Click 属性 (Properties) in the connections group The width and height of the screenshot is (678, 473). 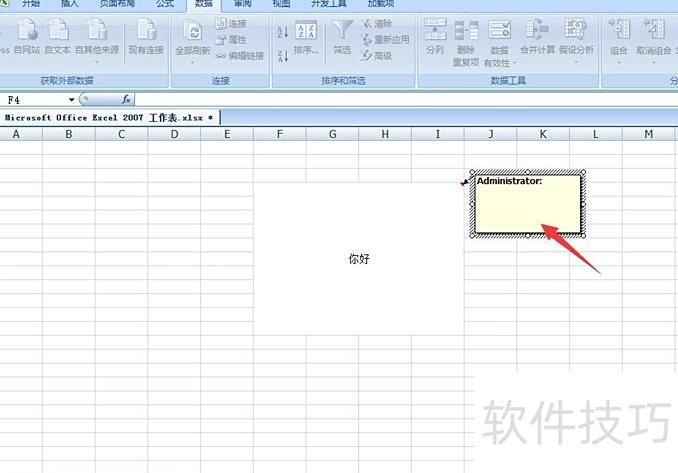coord(232,40)
